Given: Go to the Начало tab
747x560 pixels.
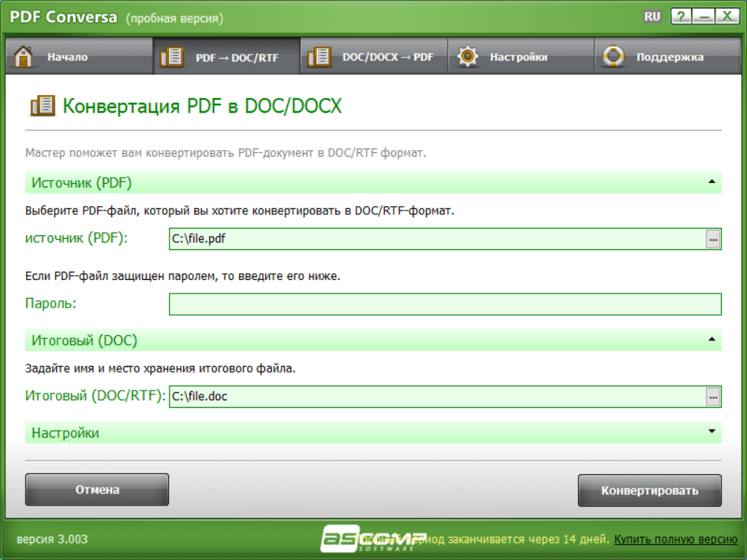Looking at the screenshot, I should tap(79, 57).
